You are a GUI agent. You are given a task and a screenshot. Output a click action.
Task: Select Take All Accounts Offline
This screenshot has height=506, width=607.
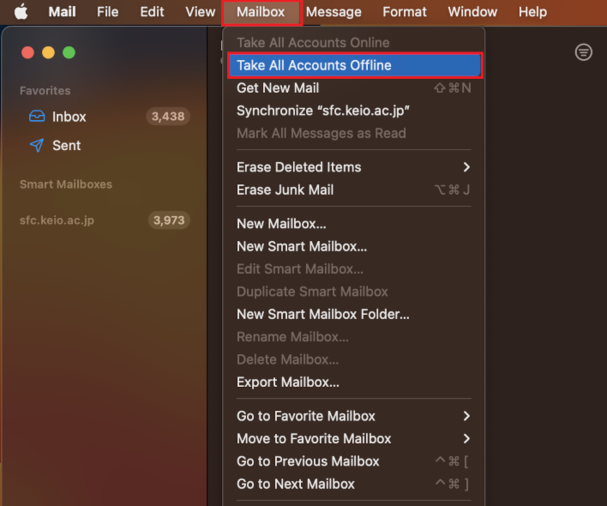(x=314, y=65)
